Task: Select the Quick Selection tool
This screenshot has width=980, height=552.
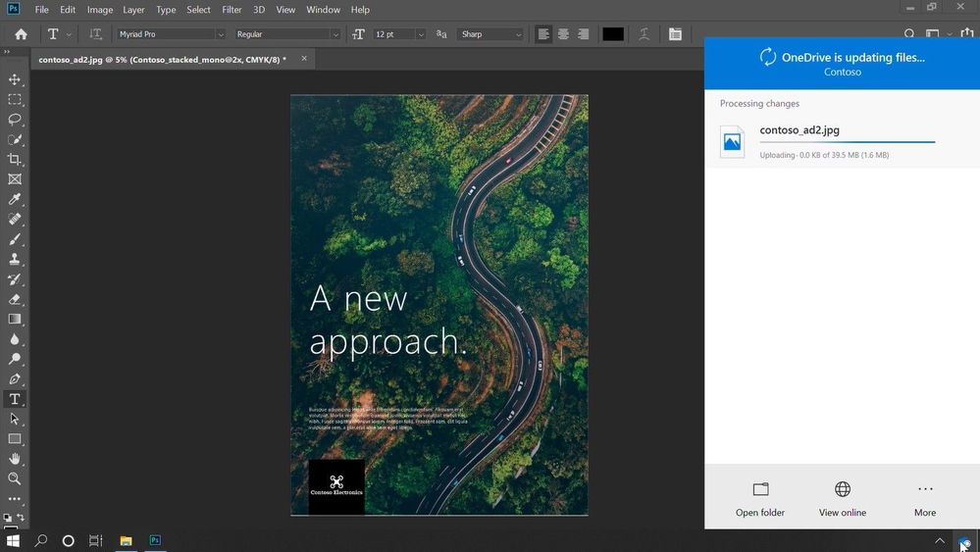Action: (15, 139)
